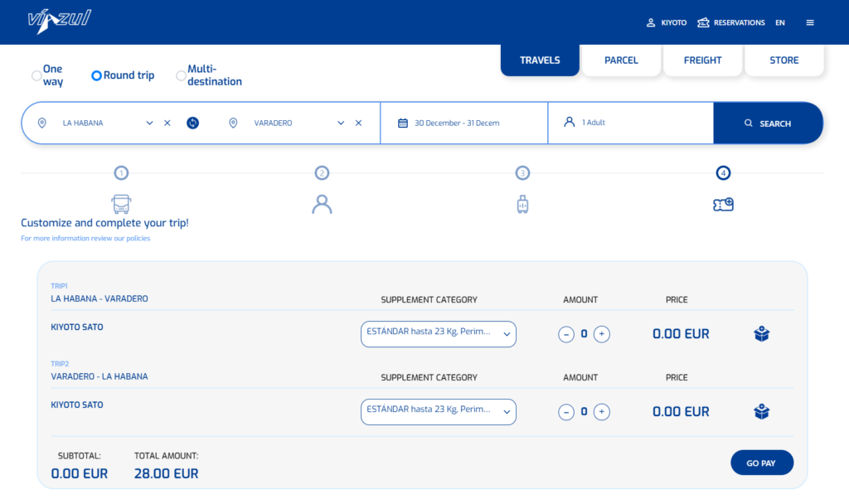Switch to the Parcel tab
The height and width of the screenshot is (504, 849).
[621, 61]
